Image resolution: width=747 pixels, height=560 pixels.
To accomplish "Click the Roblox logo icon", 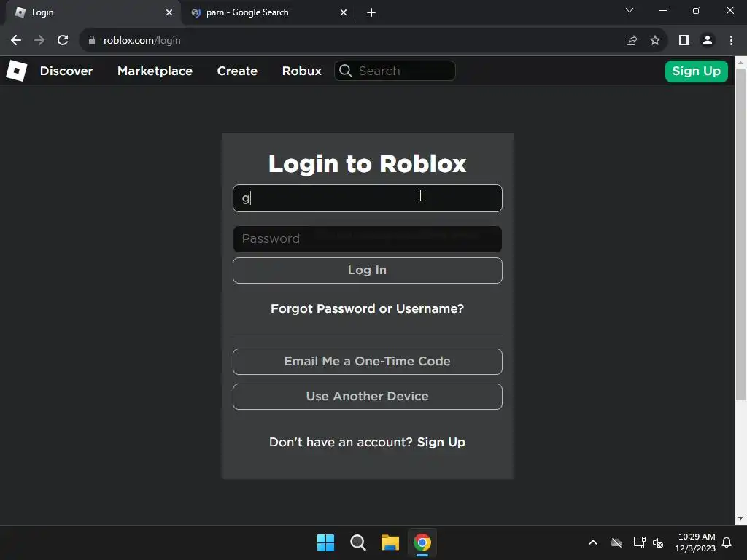I will tap(16, 71).
